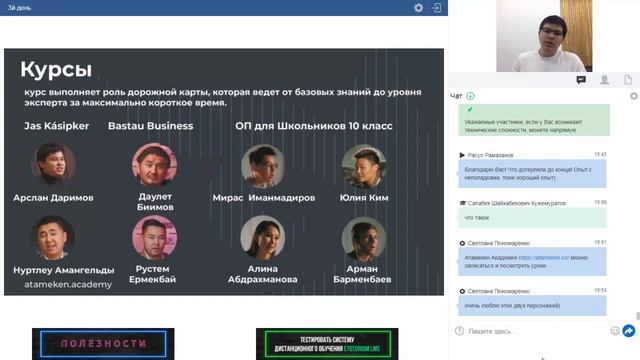
Task: Click the room title in top bar
Action: coord(19,8)
